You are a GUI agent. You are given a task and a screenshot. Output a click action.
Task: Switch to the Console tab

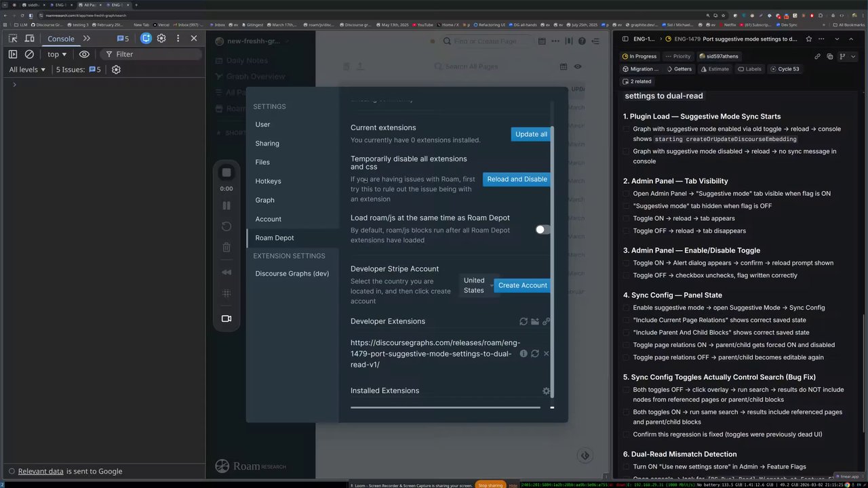coord(61,39)
